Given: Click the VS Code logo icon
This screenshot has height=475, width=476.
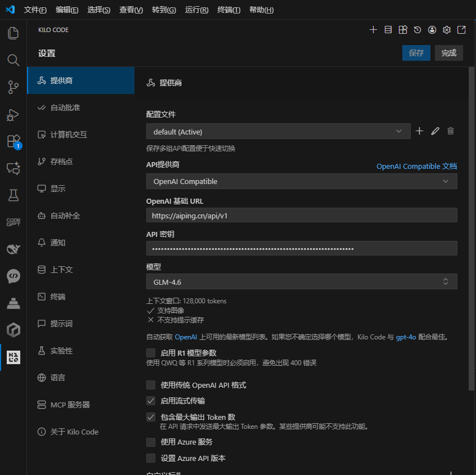Looking at the screenshot, I should pyautogui.click(x=10, y=10).
